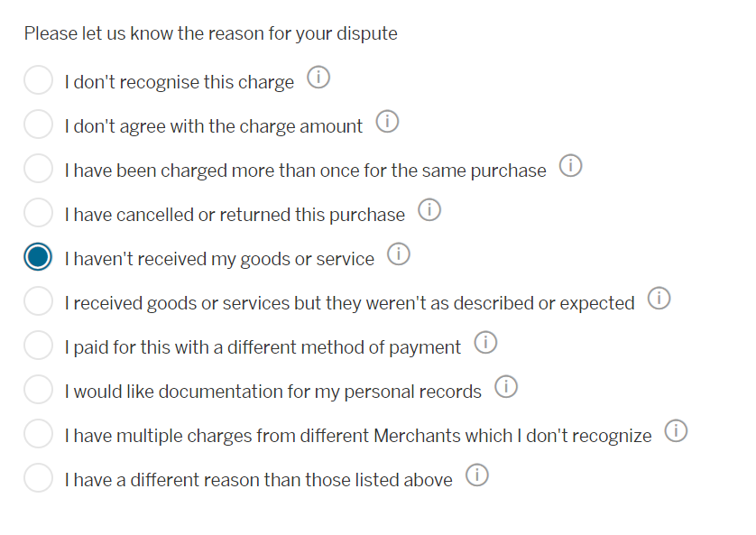Click the selected "haven't received my goods" radio
This screenshot has height=535, width=756.
pyautogui.click(x=38, y=257)
